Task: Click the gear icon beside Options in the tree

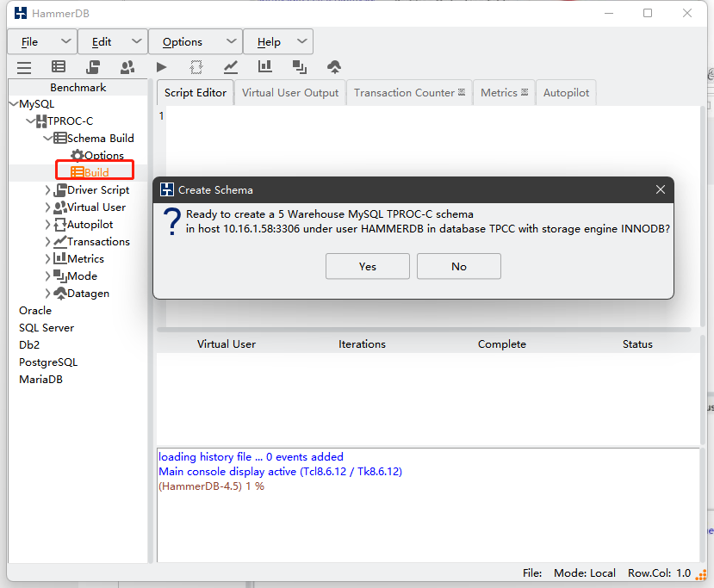Action: coord(77,155)
